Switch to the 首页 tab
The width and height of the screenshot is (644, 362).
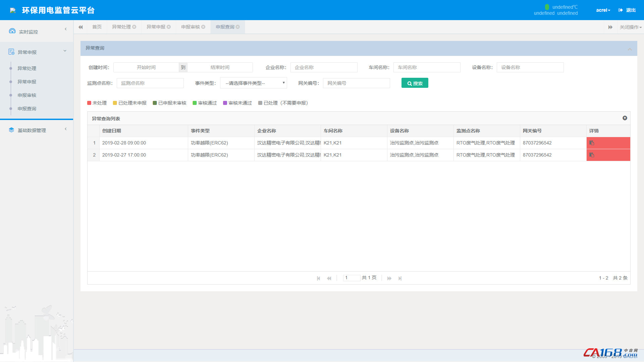(x=97, y=27)
